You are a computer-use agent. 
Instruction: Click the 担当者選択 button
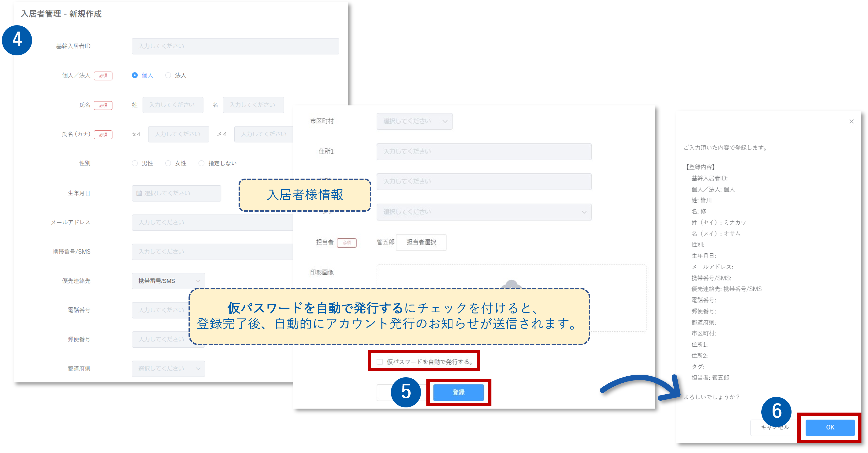[421, 242]
